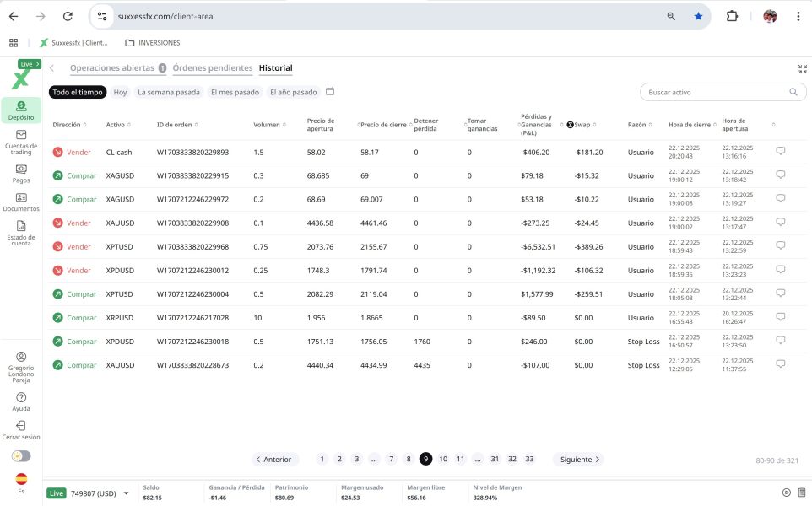Switch to Operaciones abiertas tab
The width and height of the screenshot is (812, 506).
pos(112,68)
